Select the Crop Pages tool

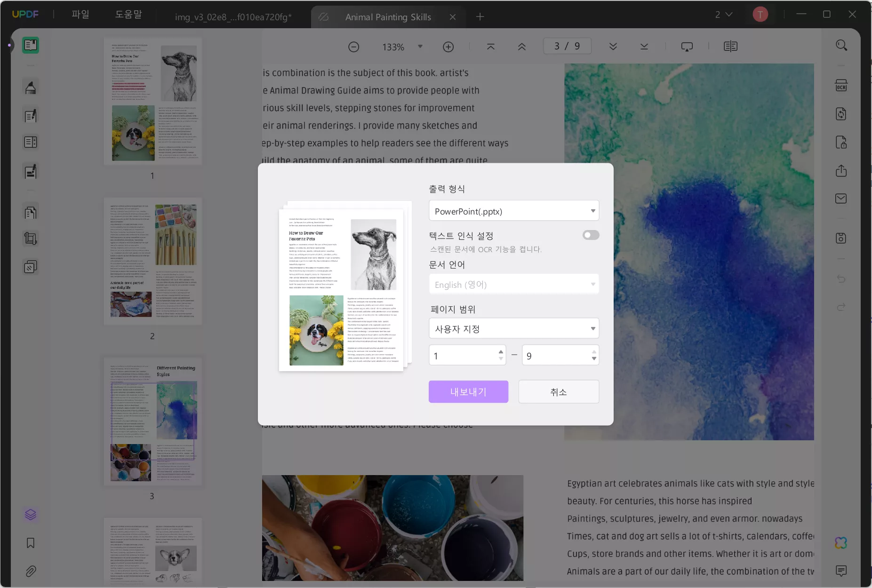[31, 239]
